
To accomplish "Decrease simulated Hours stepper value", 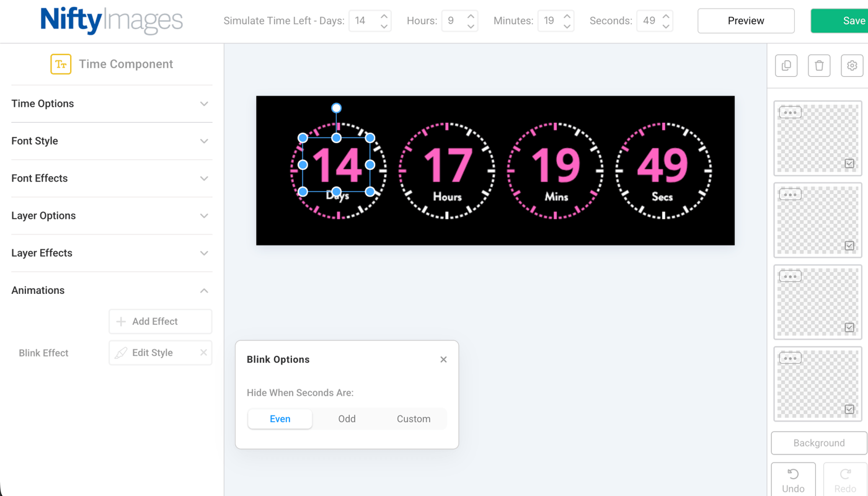I will coord(471,25).
